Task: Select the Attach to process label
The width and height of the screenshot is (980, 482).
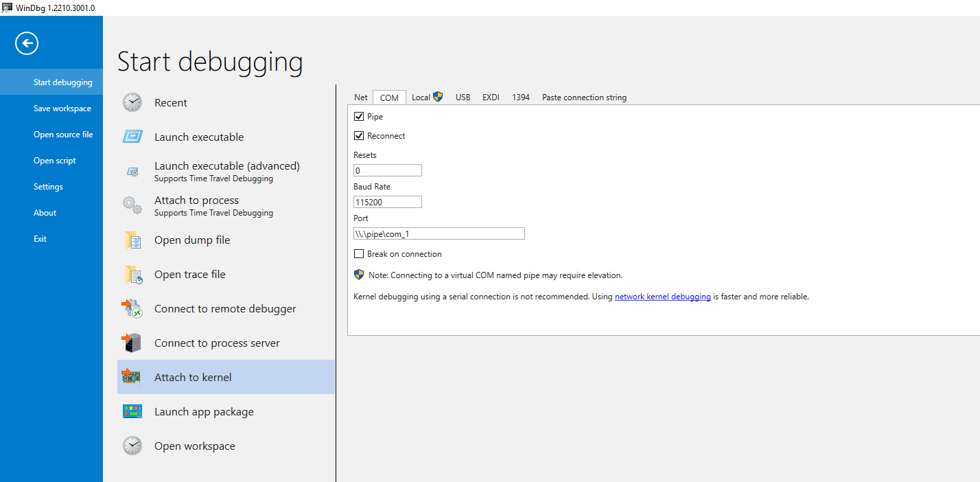Action: [197, 200]
